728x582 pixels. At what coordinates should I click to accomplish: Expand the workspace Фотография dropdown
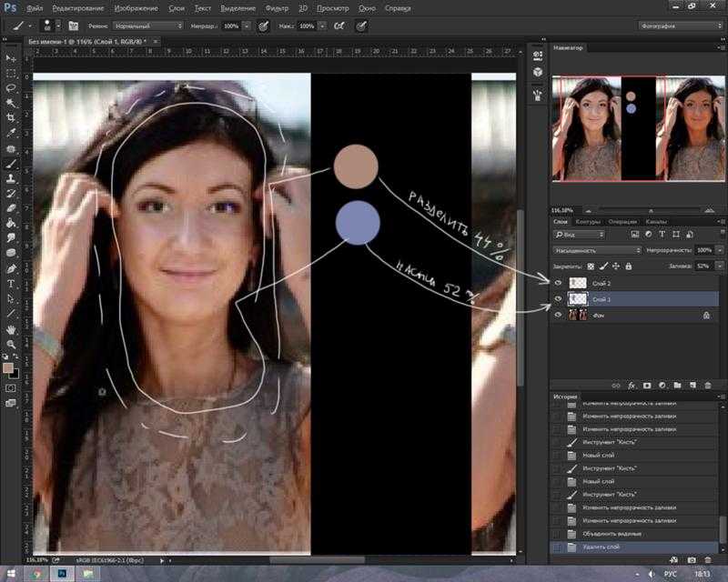(x=680, y=26)
